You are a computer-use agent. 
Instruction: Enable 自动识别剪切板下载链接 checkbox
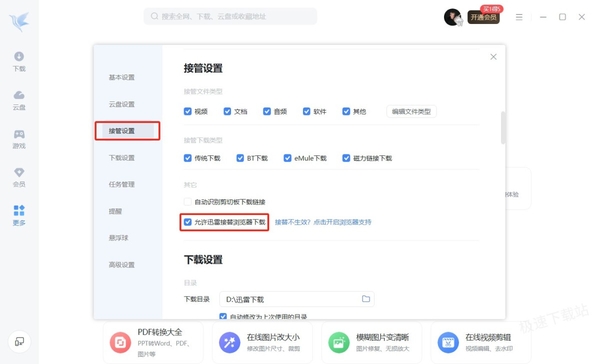coord(188,202)
